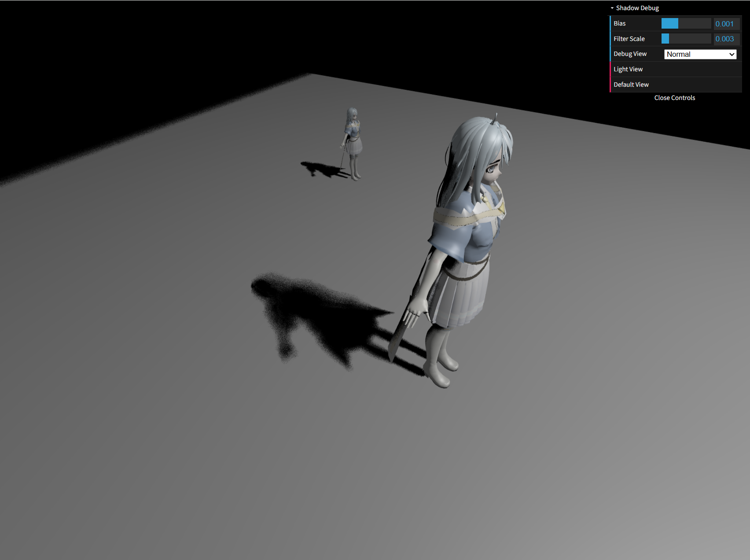Click the Bias label text
The height and width of the screenshot is (560, 750).
pyautogui.click(x=619, y=23)
